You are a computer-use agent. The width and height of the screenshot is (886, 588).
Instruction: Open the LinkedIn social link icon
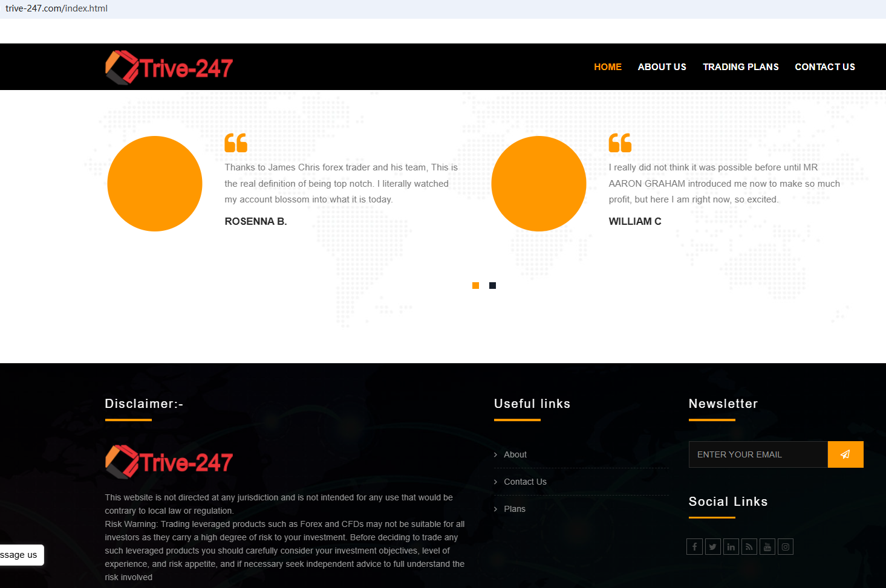click(731, 547)
